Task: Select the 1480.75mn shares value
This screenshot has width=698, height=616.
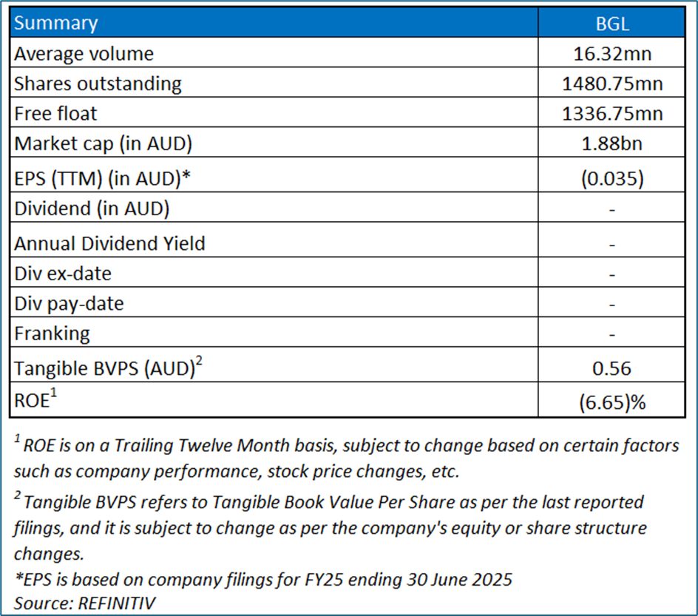Action: point(612,84)
